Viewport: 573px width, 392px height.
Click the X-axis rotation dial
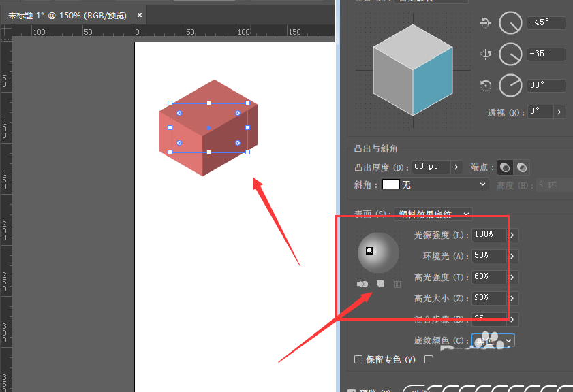click(510, 22)
